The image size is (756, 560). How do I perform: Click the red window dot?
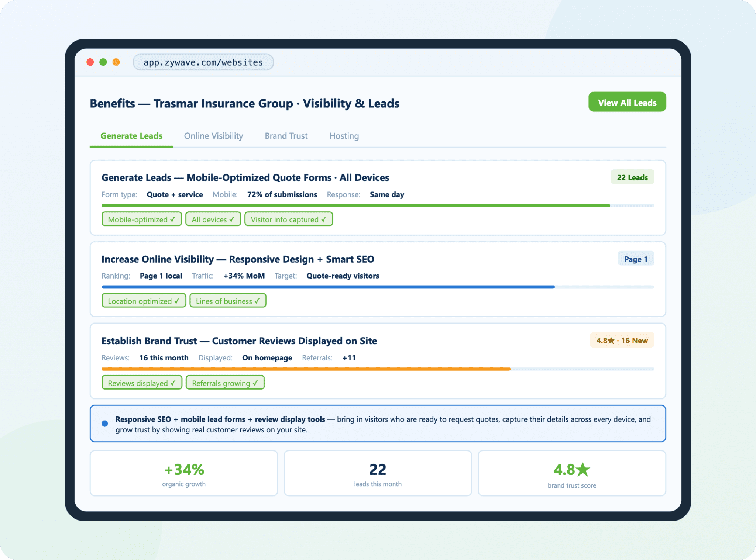coord(90,62)
